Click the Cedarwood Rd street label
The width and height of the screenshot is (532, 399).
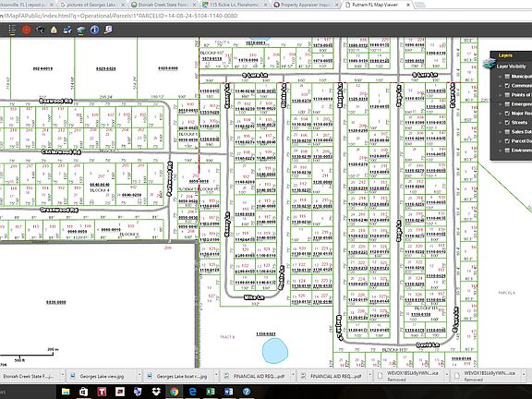coord(61,151)
